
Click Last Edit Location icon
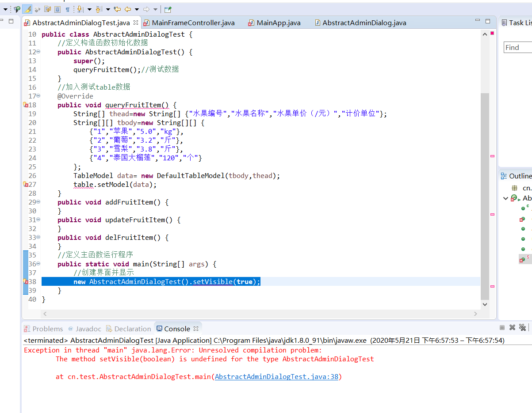[x=117, y=9]
